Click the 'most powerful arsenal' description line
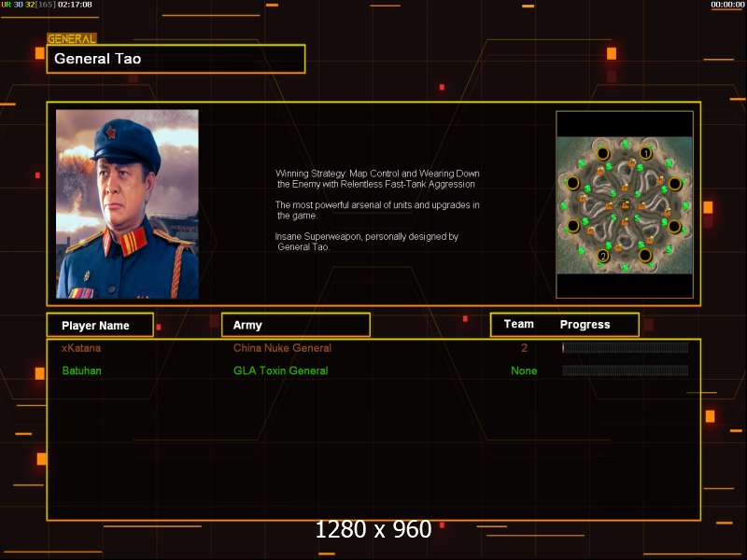This screenshot has width=747, height=560. [377, 210]
